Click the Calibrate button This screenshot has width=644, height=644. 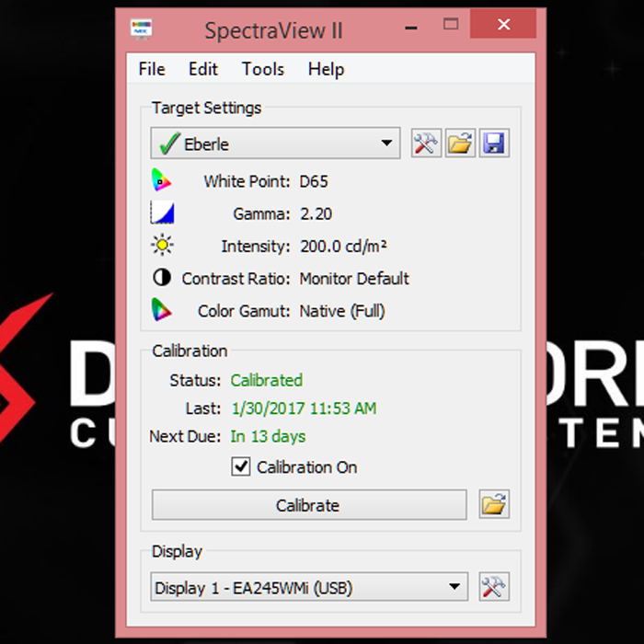[309, 505]
